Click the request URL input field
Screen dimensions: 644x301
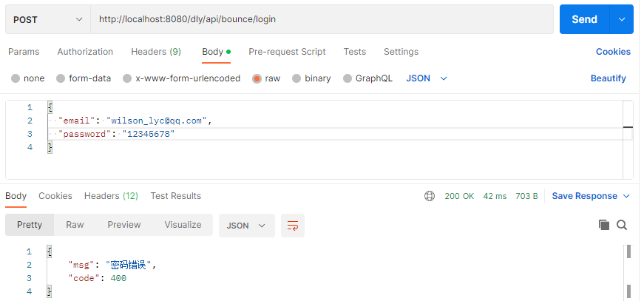pyautogui.click(x=322, y=19)
